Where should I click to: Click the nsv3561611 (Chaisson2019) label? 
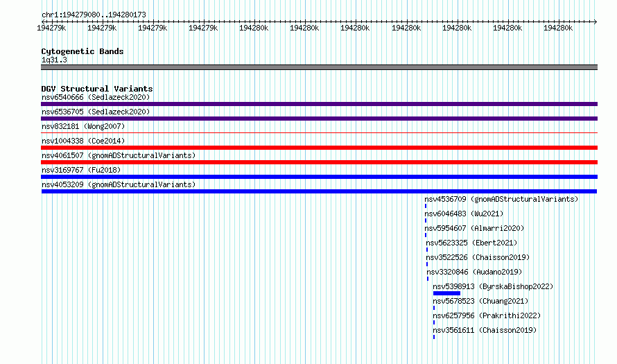pos(485,330)
